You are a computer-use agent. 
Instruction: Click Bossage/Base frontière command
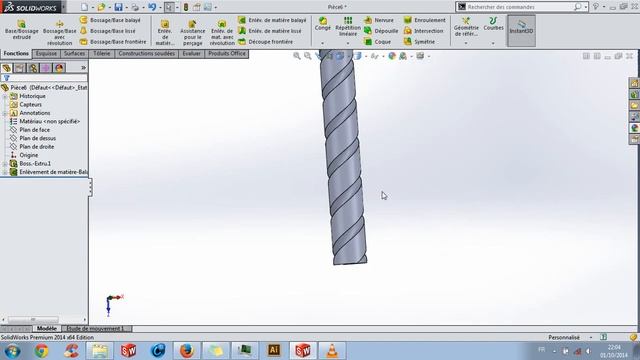[113, 42]
